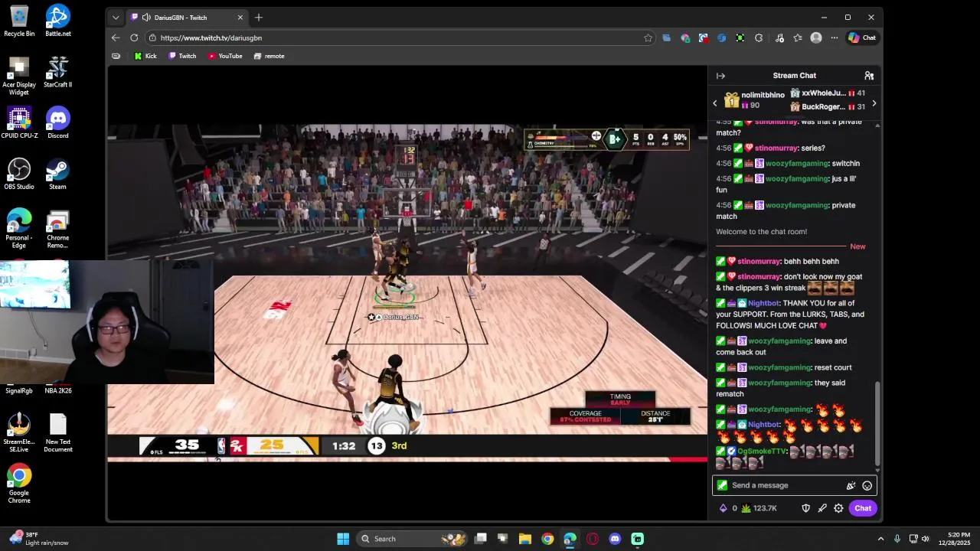
Task: Open the taskbar volume icon
Action: coord(925,539)
